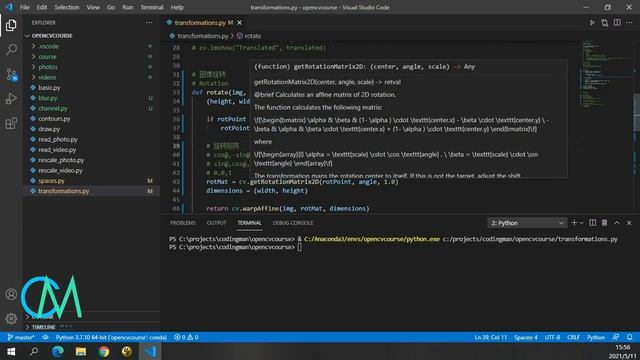This screenshot has height=360, width=640.
Task: Open draw.py in the explorer
Action: coord(91,129)
